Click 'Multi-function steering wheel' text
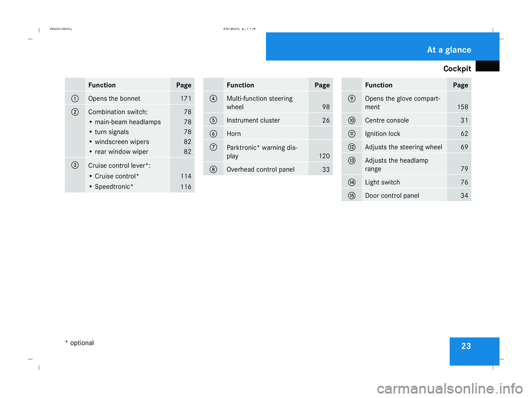The image size is (532, 398). [x=259, y=103]
